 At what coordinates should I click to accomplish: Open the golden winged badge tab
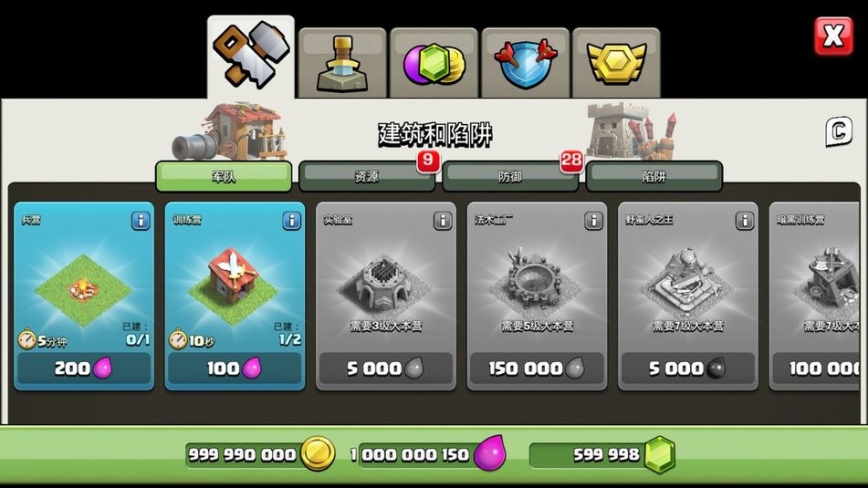pyautogui.click(x=616, y=63)
